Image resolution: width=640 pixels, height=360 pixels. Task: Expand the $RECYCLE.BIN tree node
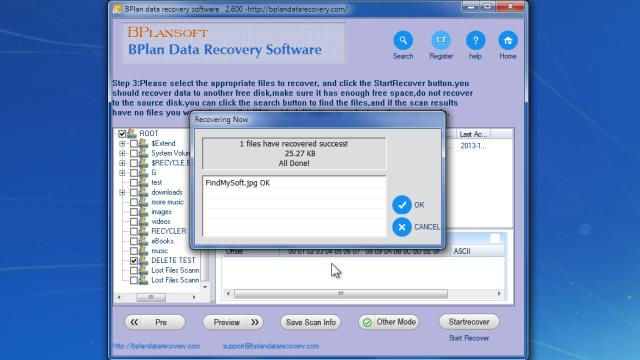[x=122, y=163]
